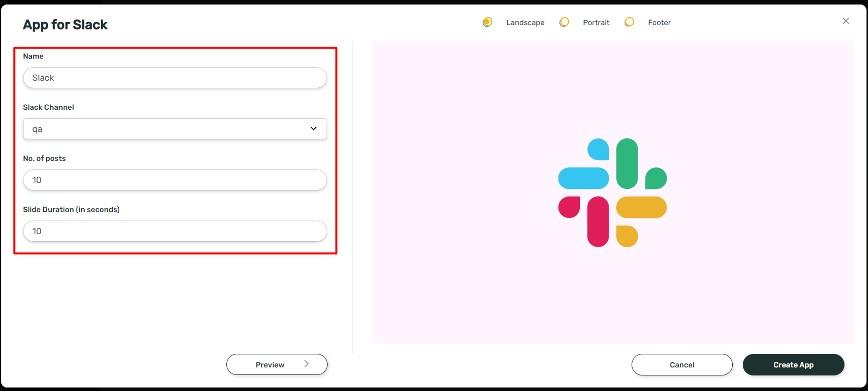Click the Preview button
Image resolution: width=868 pixels, height=391 pixels.
(276, 364)
